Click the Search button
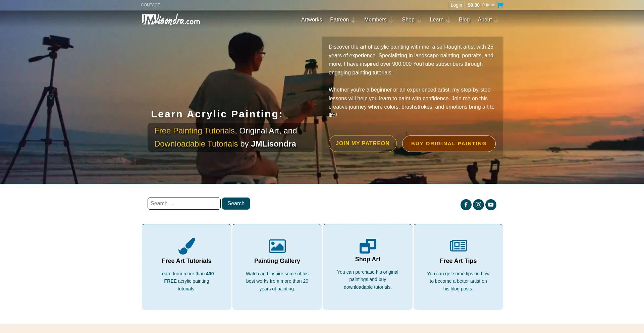 click(236, 204)
